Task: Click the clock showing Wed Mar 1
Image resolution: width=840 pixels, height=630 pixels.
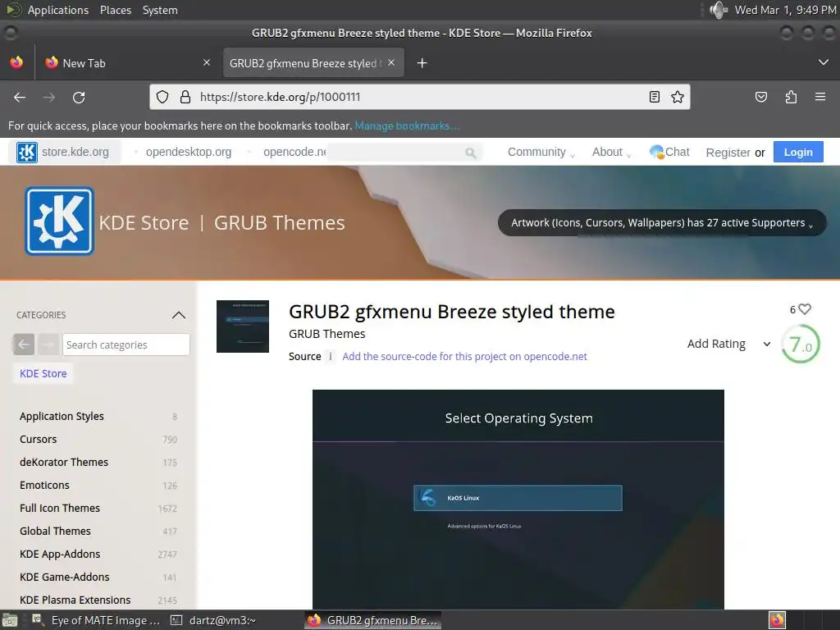Action: 785,10
